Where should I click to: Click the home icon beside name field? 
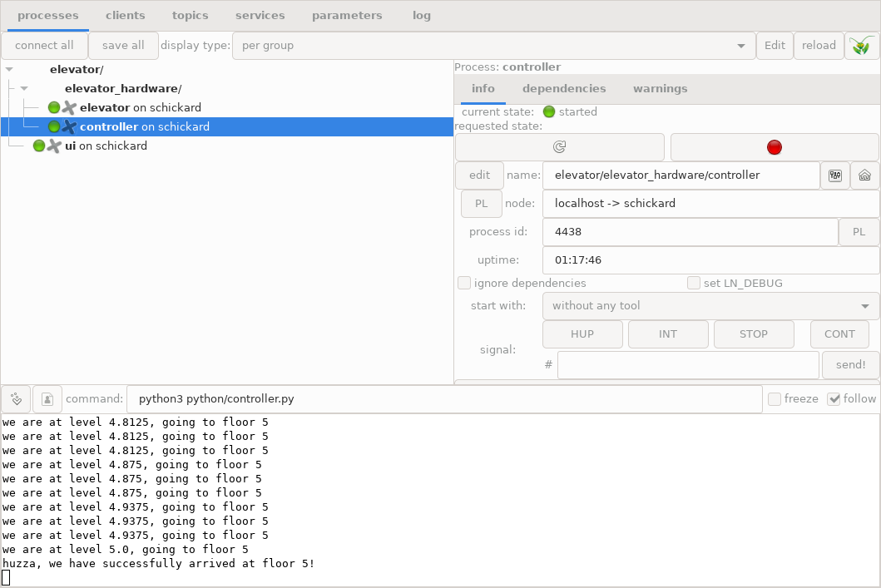pyautogui.click(x=864, y=175)
